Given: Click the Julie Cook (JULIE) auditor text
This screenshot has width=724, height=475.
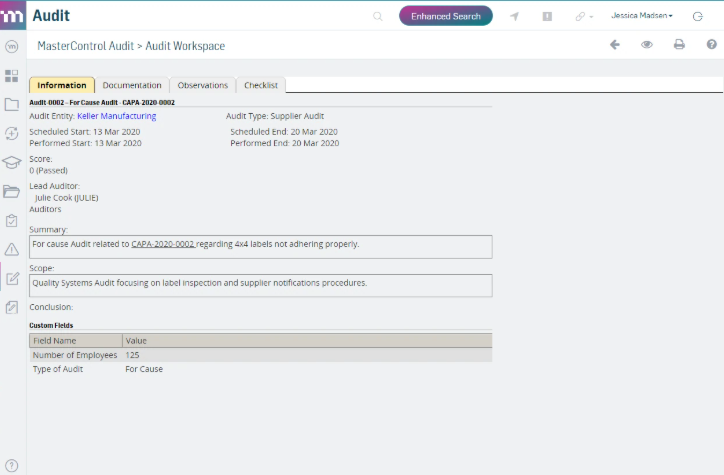Looking at the screenshot, I should tap(66, 198).
